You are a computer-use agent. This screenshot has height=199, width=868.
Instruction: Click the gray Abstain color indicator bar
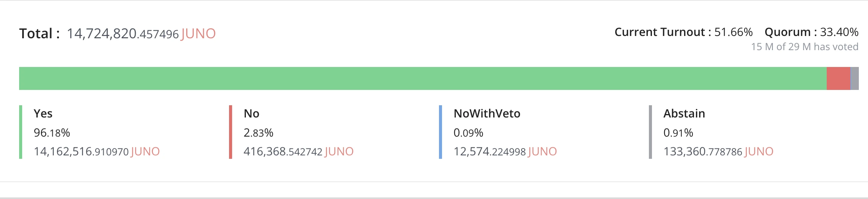click(650, 132)
